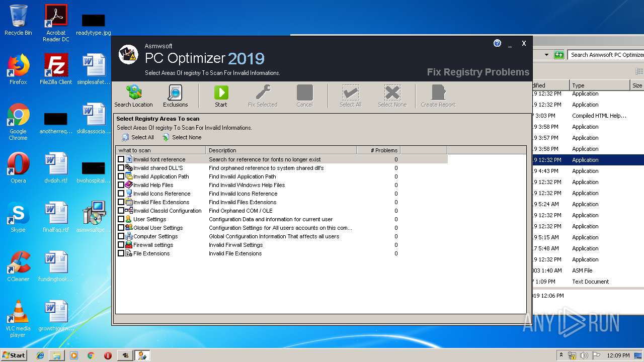Open the help question mark icon
This screenshot has height=362, width=644.
coord(497,43)
